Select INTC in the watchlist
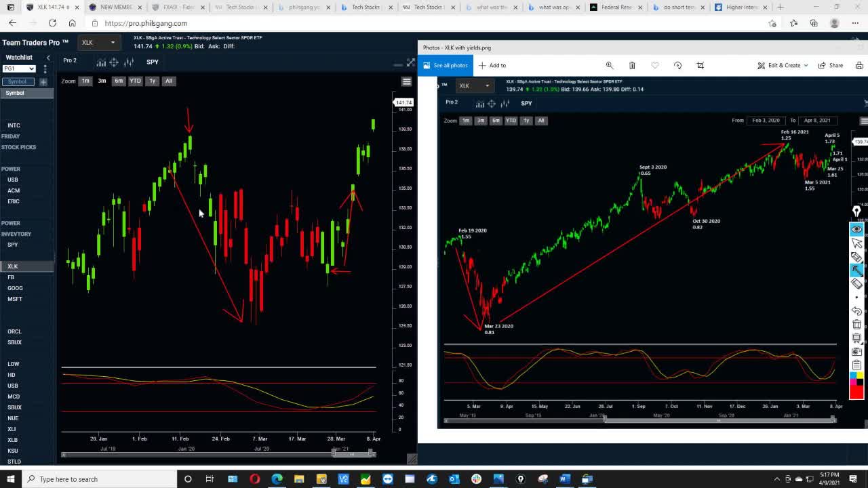 pos(14,125)
